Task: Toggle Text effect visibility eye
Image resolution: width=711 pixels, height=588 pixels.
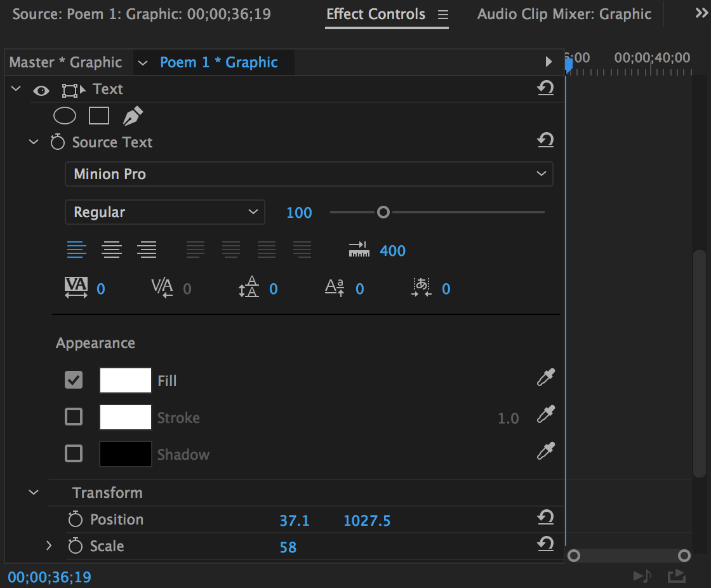Action: [41, 91]
